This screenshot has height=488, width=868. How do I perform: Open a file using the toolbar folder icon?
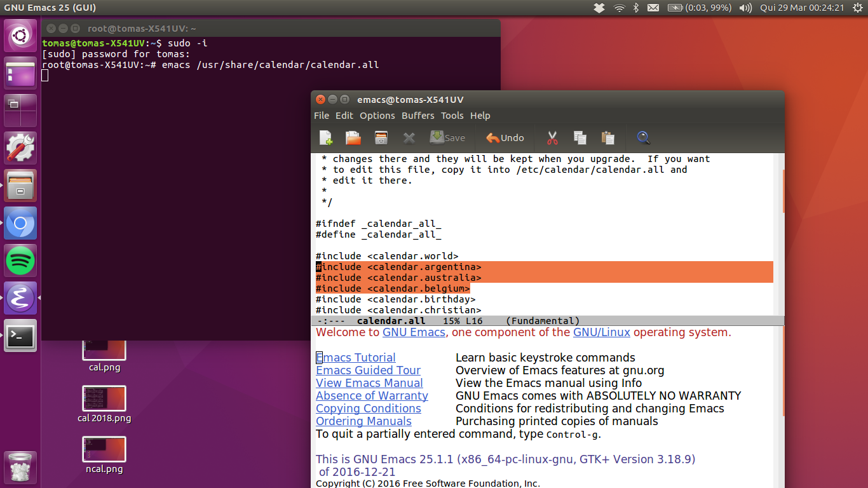point(353,138)
